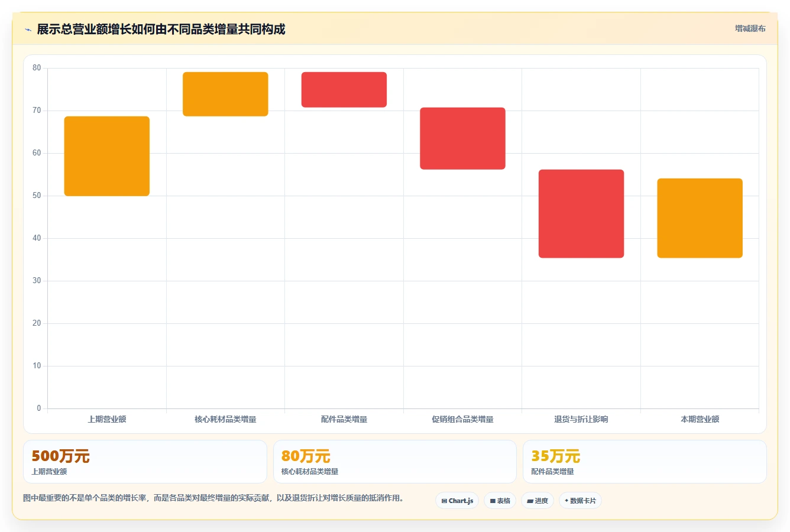Click the 配件品类增量 red bar
The image size is (790, 532).
(x=344, y=90)
